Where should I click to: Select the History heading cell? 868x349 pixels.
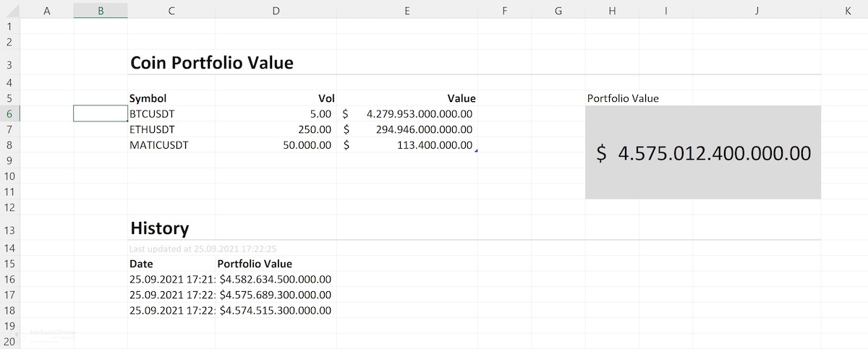tap(160, 229)
